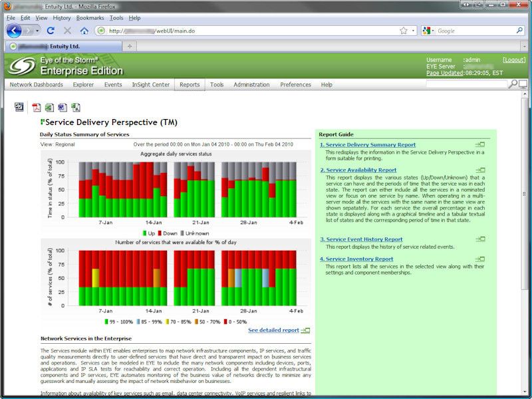The width and height of the screenshot is (532, 399).
Task: Open the new tab button
Action: click(x=130, y=46)
